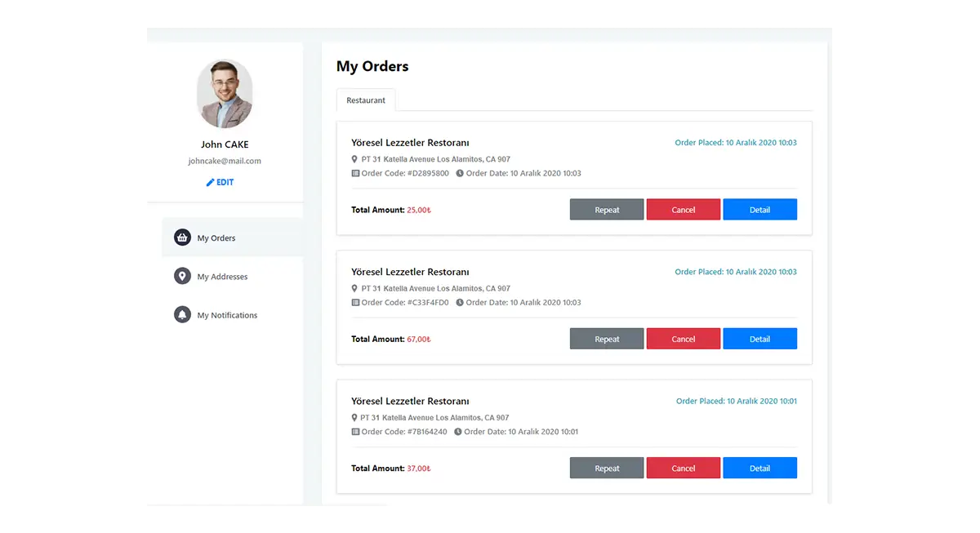Click Order Date text in order #D2895800
Image resolution: width=980 pixels, height=533 pixels.
(523, 173)
